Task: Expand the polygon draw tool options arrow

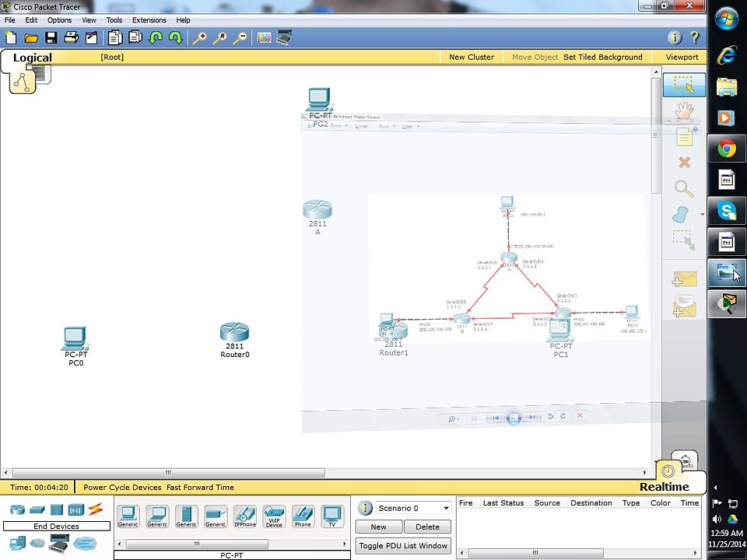Action: [x=702, y=215]
